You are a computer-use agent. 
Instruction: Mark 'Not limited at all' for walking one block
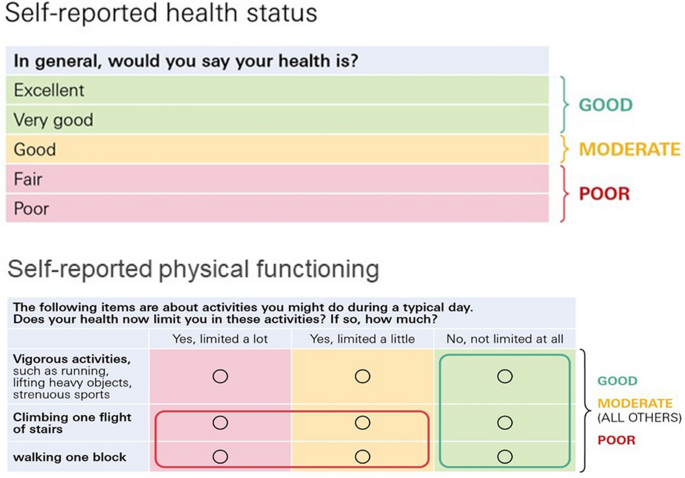click(504, 457)
